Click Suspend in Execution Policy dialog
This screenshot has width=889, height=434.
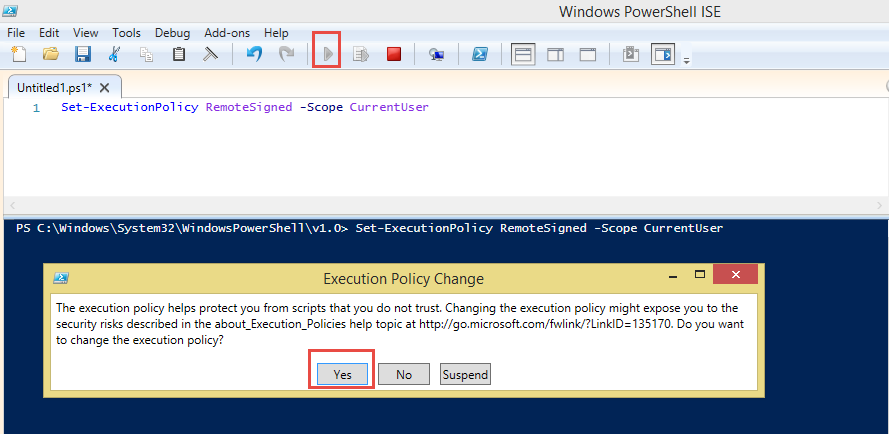465,374
